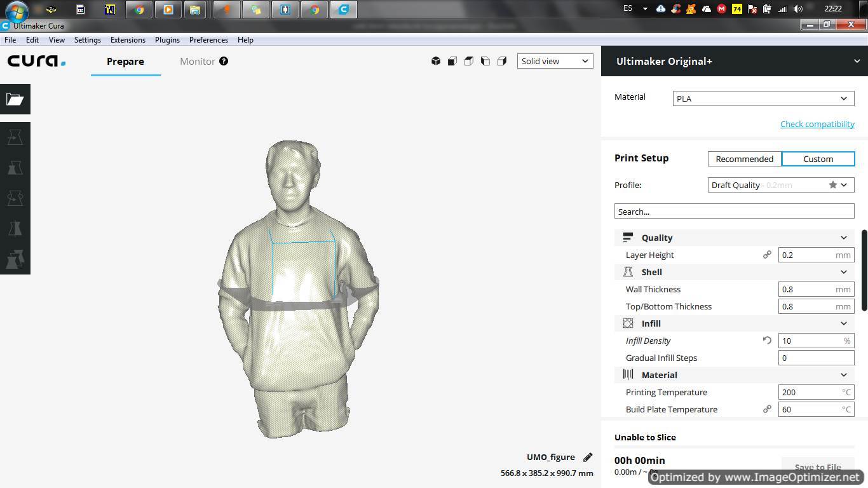This screenshot has height=488, width=868.
Task: Click the Gradual Infill Steps value field
Action: (816, 358)
